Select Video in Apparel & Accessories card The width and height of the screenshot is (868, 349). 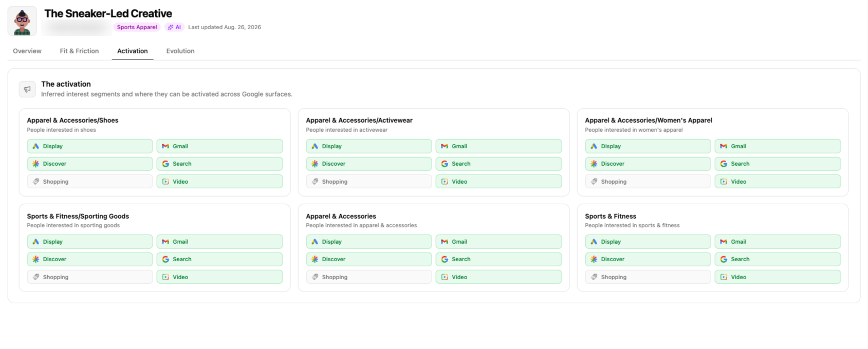[498, 277]
